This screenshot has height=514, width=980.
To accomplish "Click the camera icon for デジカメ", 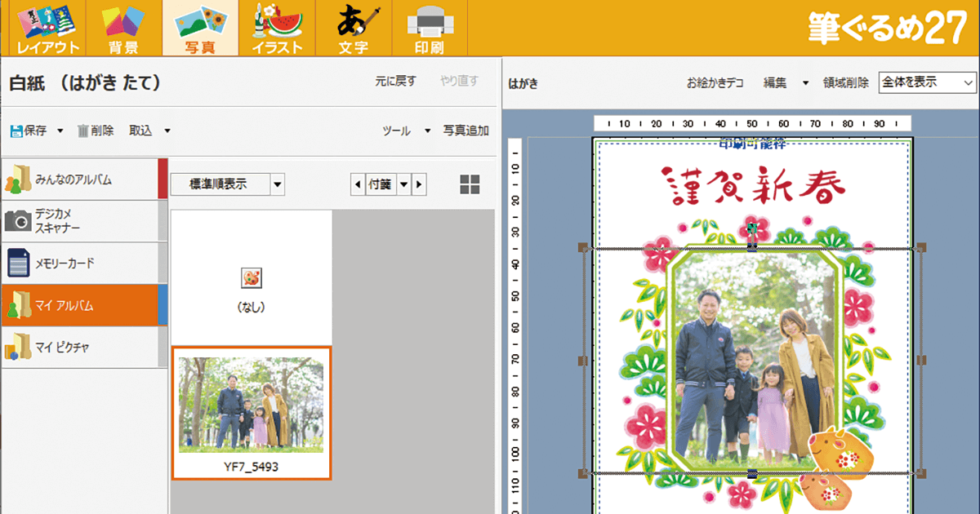I will (17, 220).
